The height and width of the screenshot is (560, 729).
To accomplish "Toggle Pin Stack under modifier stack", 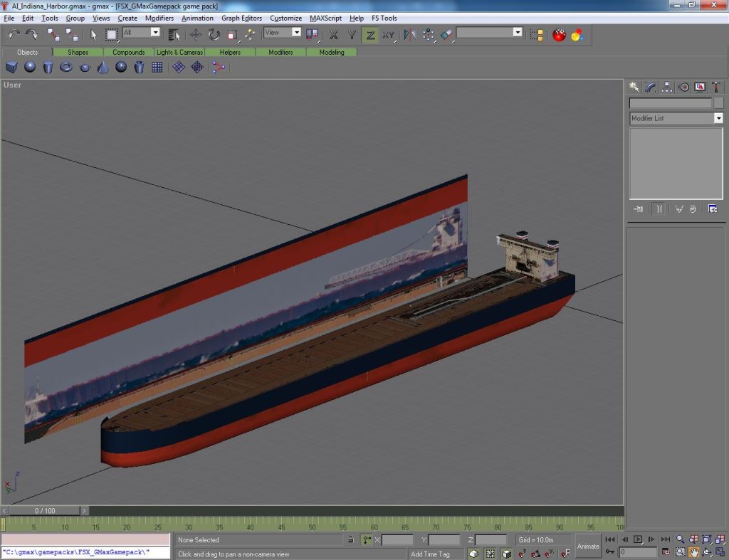I will click(639, 209).
